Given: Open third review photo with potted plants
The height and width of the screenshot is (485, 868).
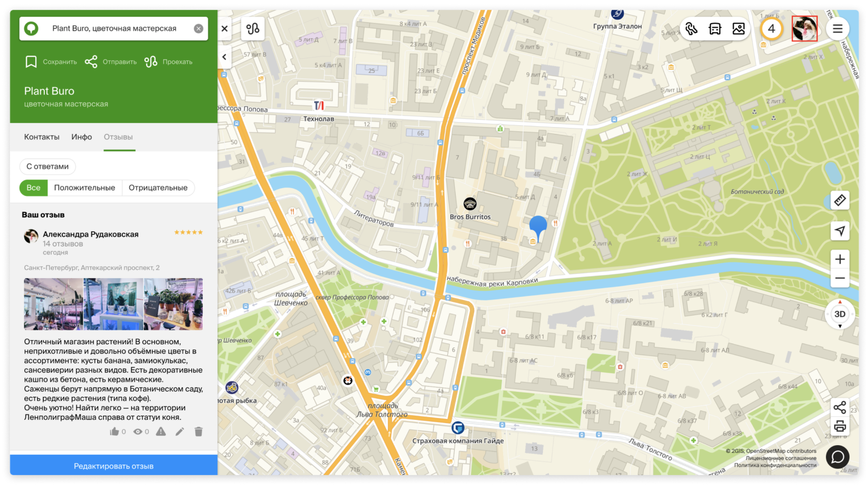Looking at the screenshot, I should tap(173, 304).
